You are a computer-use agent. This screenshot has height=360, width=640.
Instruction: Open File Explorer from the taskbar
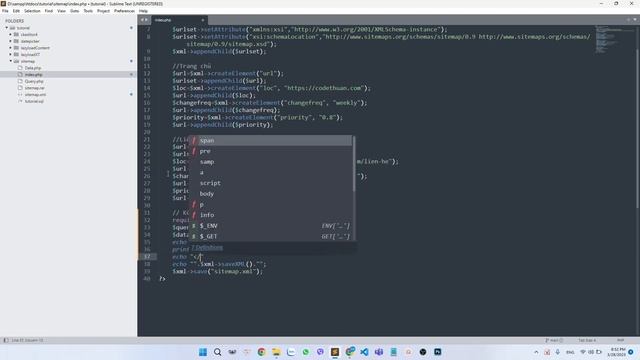276,352
